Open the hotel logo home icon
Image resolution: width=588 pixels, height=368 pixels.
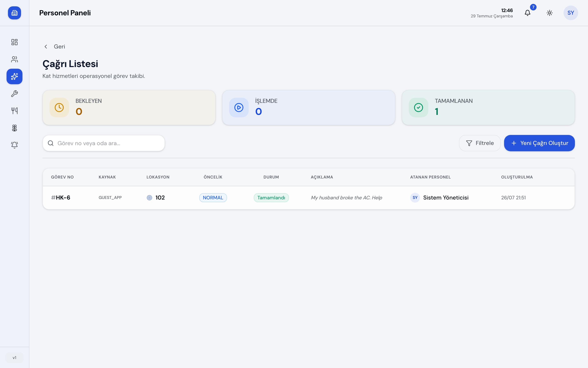click(x=14, y=13)
